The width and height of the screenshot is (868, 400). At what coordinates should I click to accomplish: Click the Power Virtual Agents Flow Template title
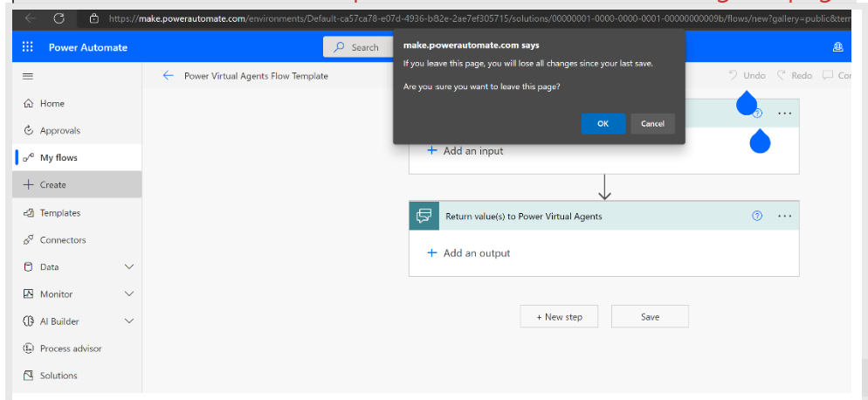point(257,76)
